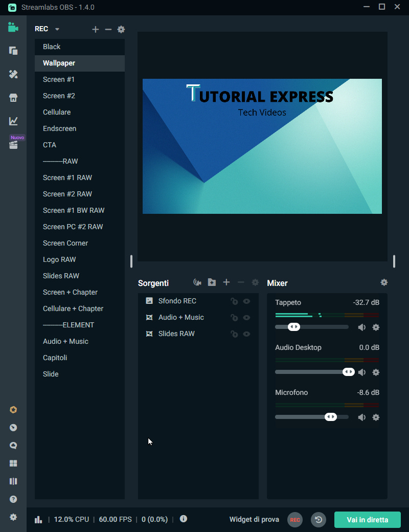Select the Logo RAW scene
The height and width of the screenshot is (532, 409).
80,259
